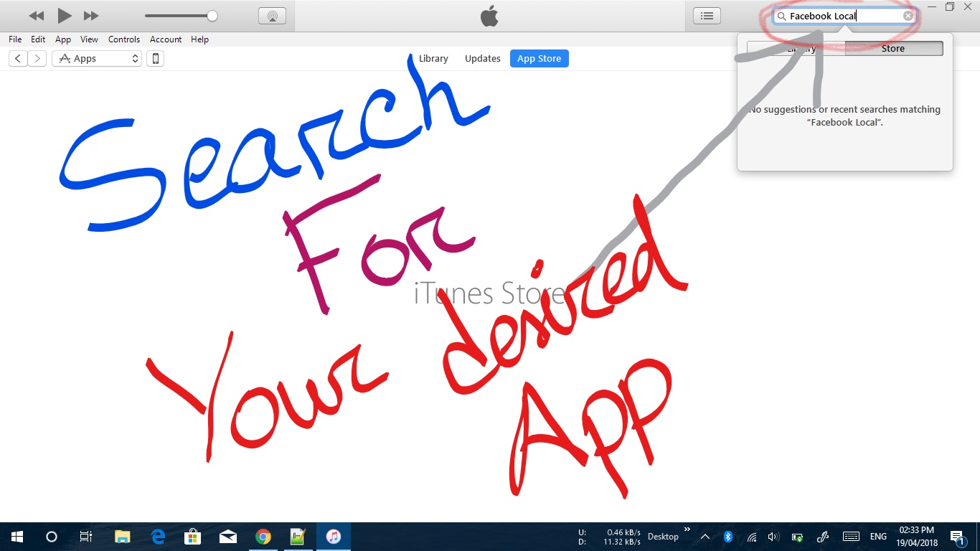The width and height of the screenshot is (980, 551).
Task: Open the Controls menu
Action: pyautogui.click(x=124, y=39)
